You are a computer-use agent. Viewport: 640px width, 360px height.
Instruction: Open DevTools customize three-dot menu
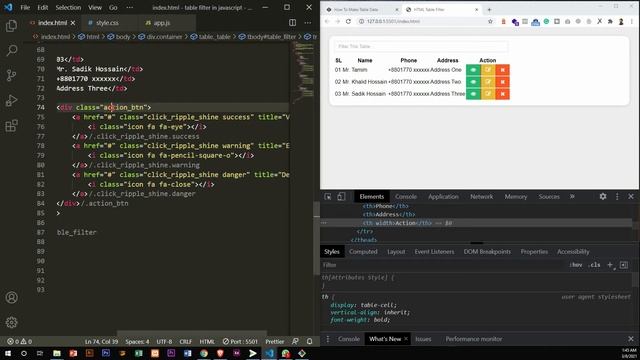click(617, 196)
